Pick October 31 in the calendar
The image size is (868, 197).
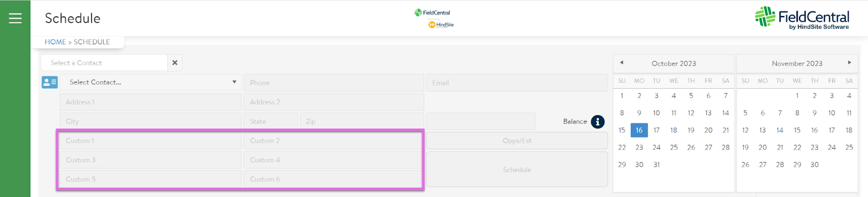(656, 165)
